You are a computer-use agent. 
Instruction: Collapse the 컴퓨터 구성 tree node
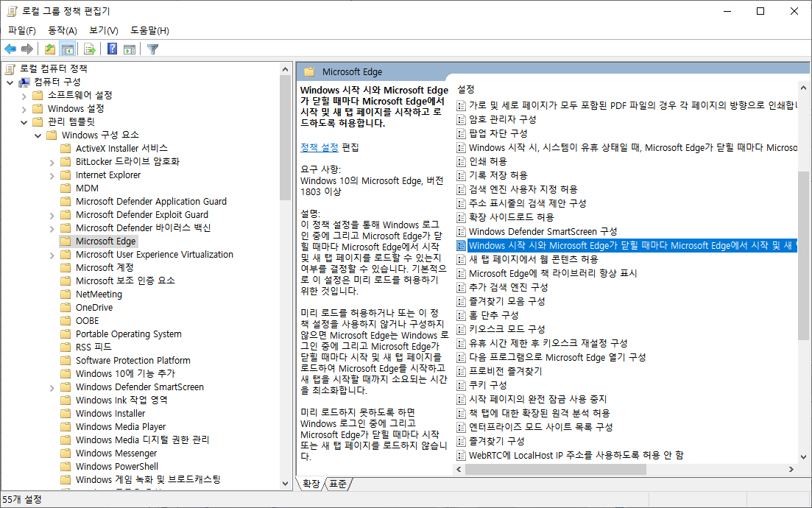[10, 82]
